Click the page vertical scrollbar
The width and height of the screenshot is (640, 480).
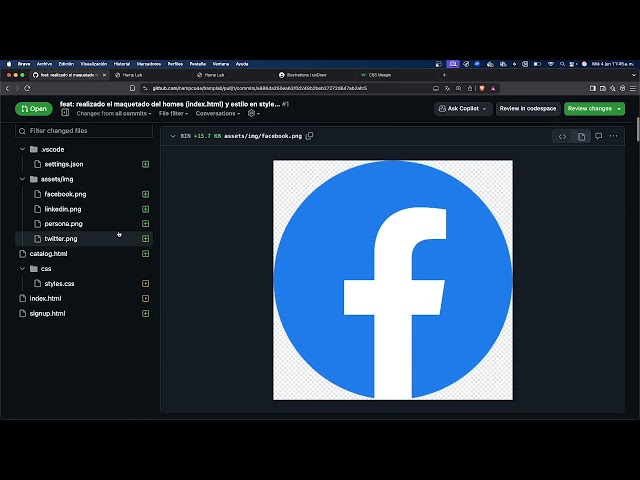pos(638,130)
